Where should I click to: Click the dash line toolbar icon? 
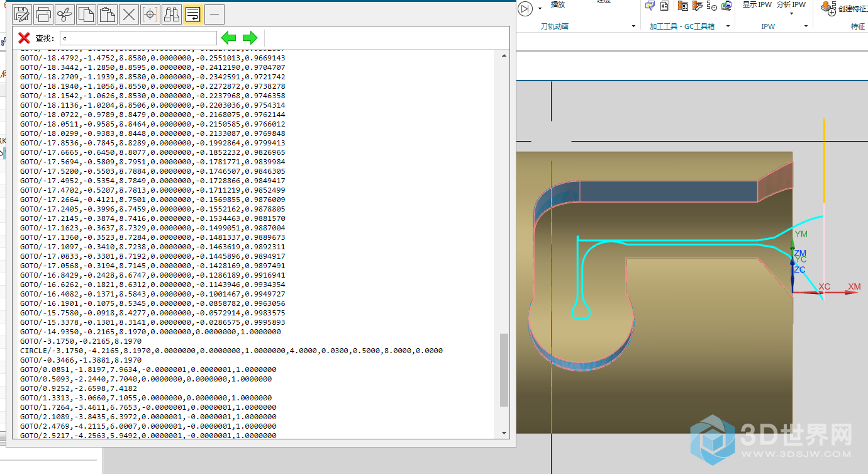(214, 14)
